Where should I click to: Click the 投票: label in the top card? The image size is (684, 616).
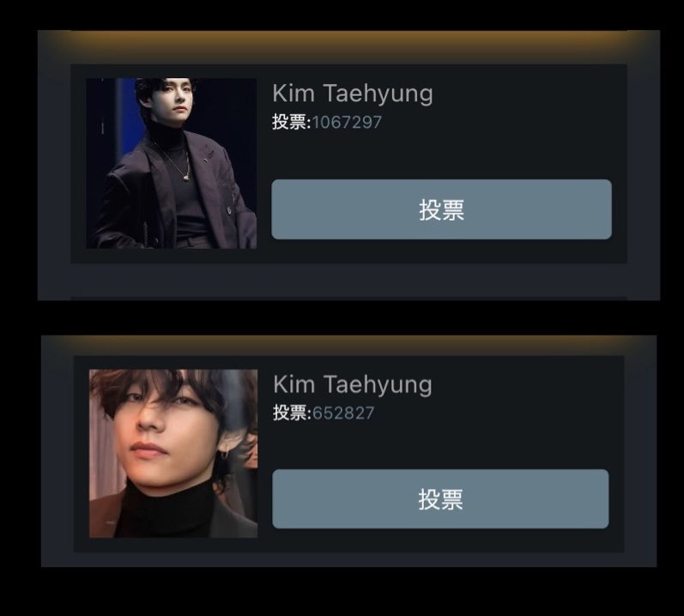point(292,122)
